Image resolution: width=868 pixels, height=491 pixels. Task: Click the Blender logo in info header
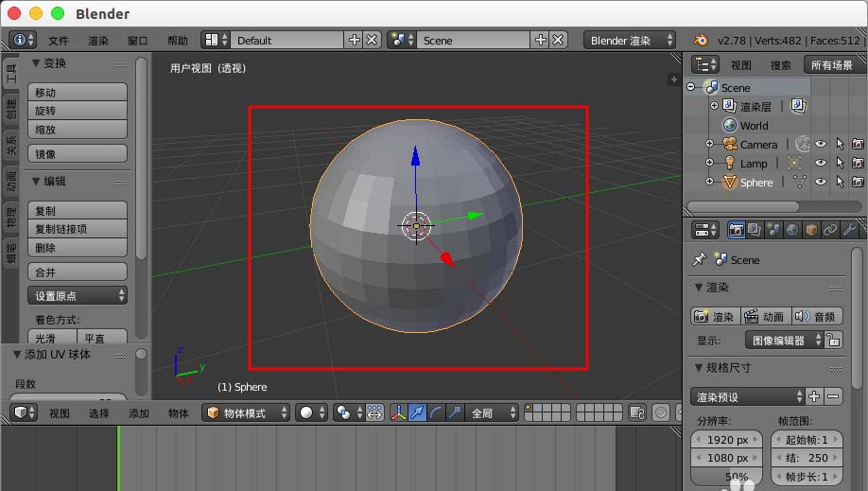point(701,40)
